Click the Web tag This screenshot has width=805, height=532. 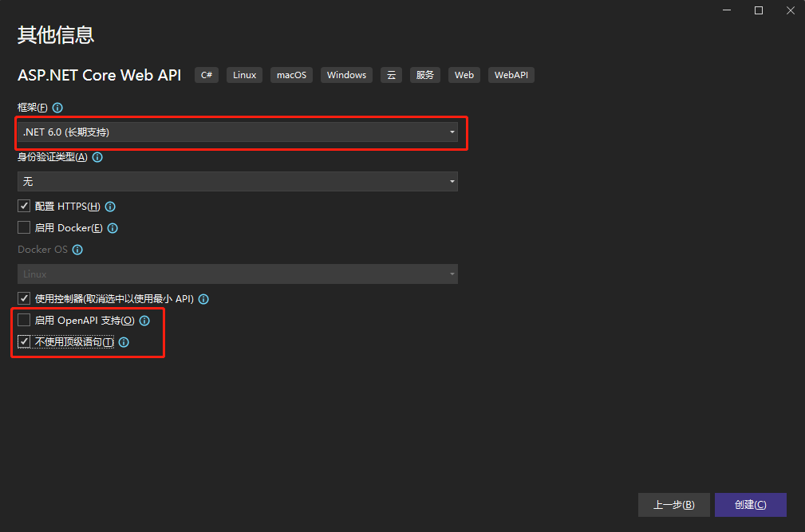464,75
